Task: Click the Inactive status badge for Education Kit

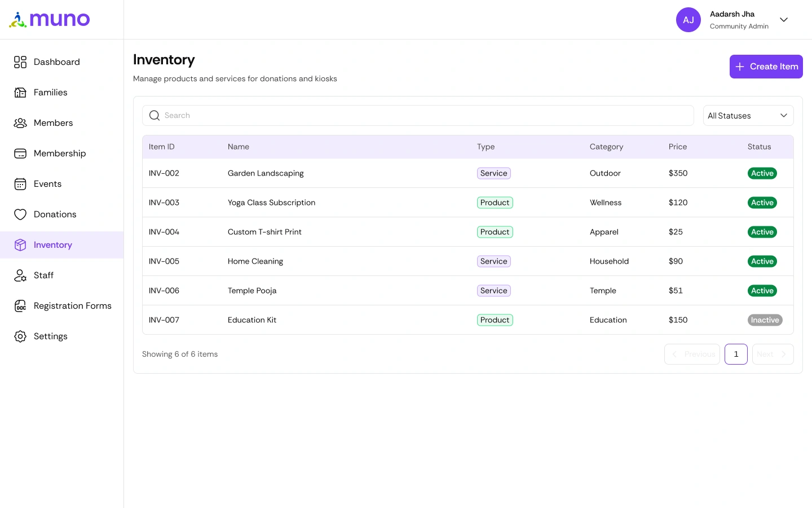Action: [765, 320]
